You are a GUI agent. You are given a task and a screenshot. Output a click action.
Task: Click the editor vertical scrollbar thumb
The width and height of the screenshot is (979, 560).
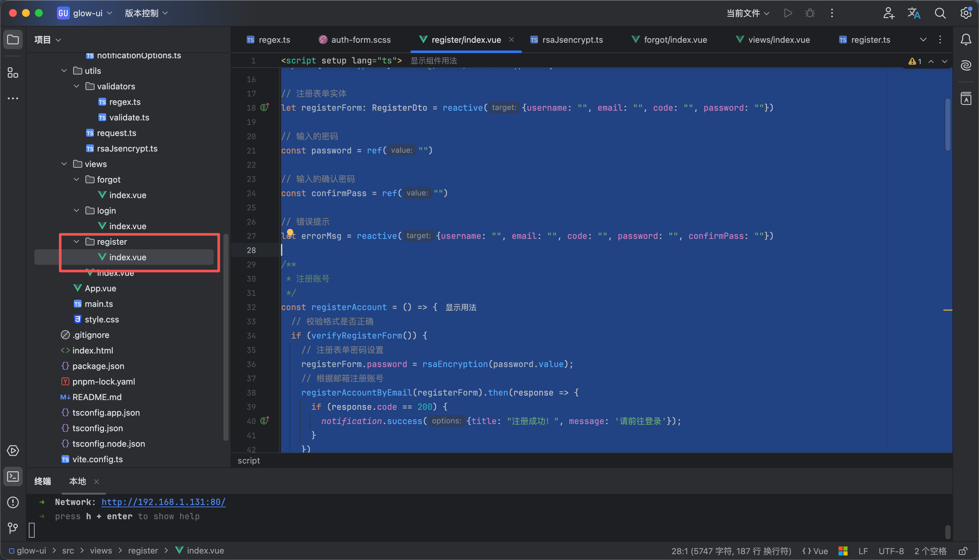pyautogui.click(x=948, y=125)
